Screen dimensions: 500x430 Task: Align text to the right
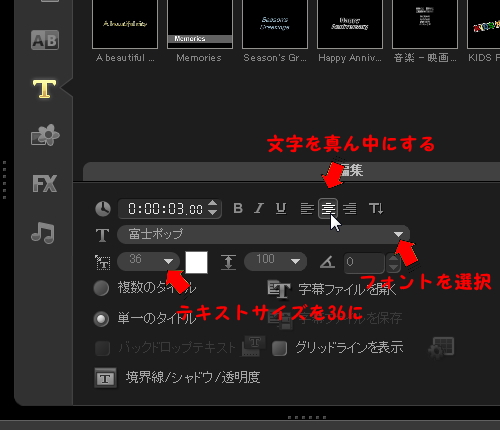tap(350, 209)
